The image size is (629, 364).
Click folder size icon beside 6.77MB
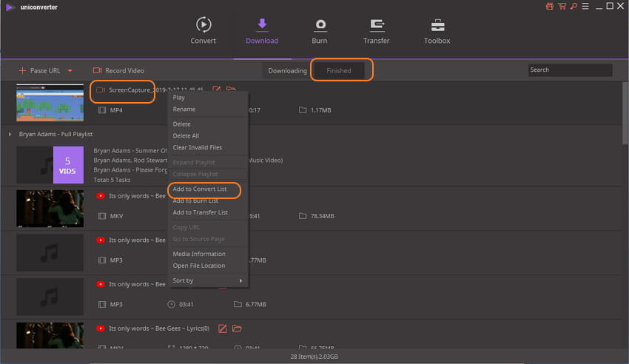tap(238, 305)
